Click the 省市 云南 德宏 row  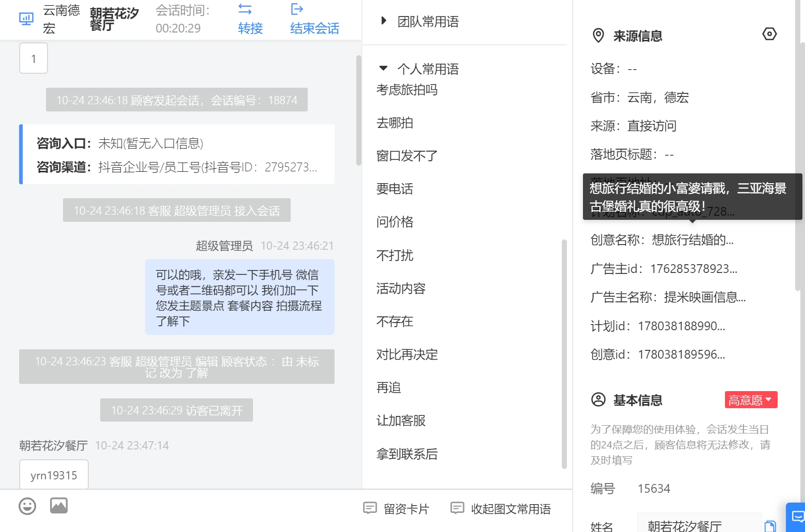(640, 98)
